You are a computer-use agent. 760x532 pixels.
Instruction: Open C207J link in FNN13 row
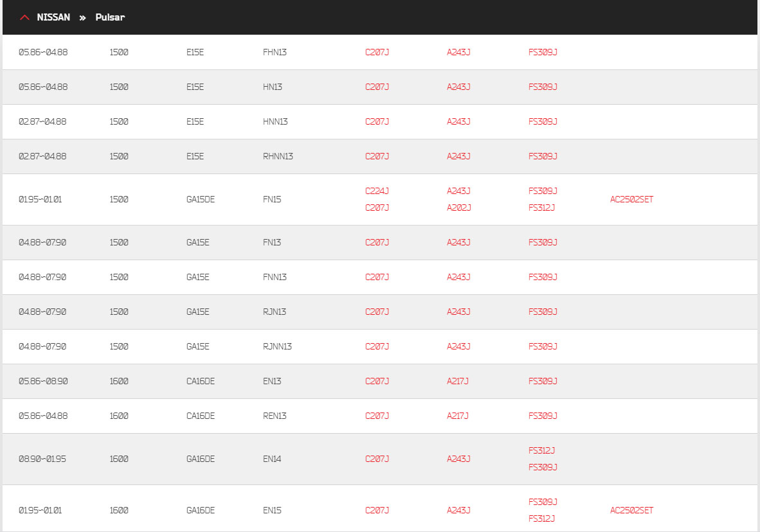(377, 277)
